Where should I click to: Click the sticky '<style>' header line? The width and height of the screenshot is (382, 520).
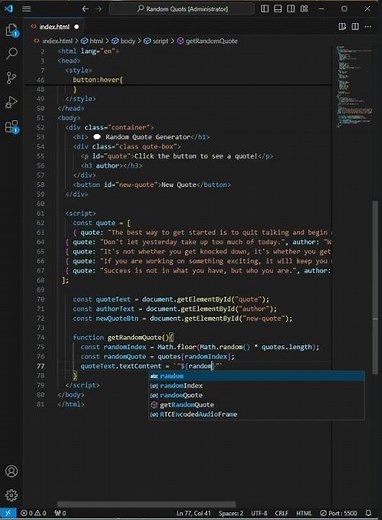point(79,70)
